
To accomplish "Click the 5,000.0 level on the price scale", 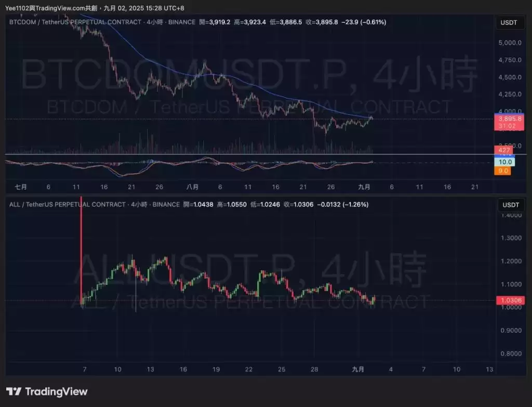I will (510, 43).
